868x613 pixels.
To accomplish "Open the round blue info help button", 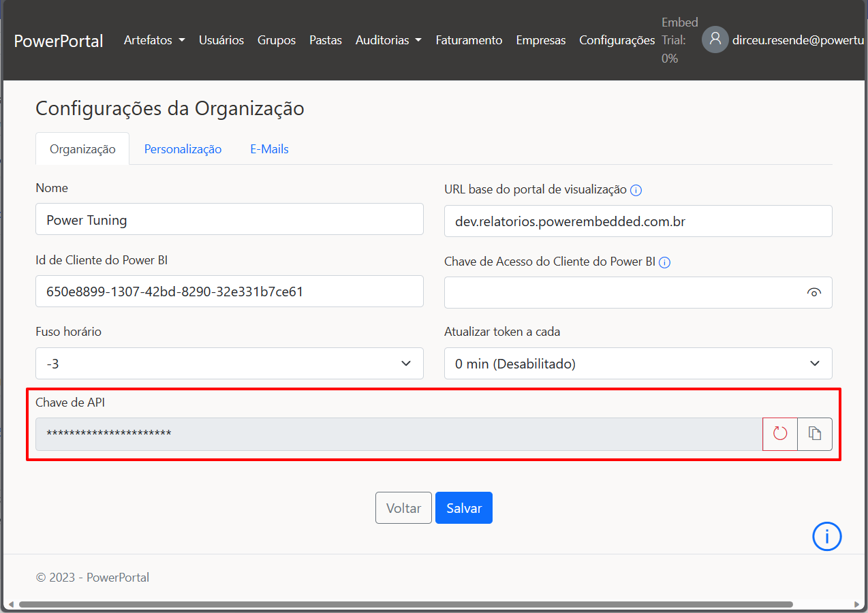I will (826, 537).
